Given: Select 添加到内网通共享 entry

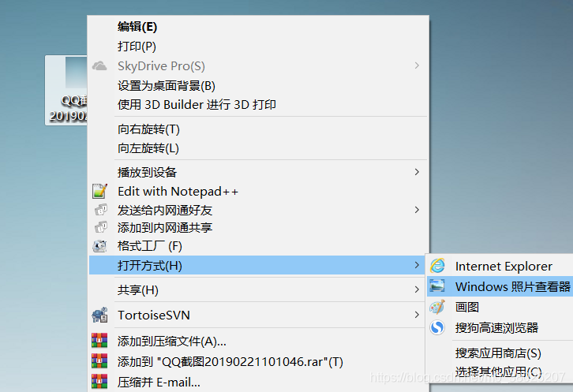Looking at the screenshot, I should tap(258, 228).
